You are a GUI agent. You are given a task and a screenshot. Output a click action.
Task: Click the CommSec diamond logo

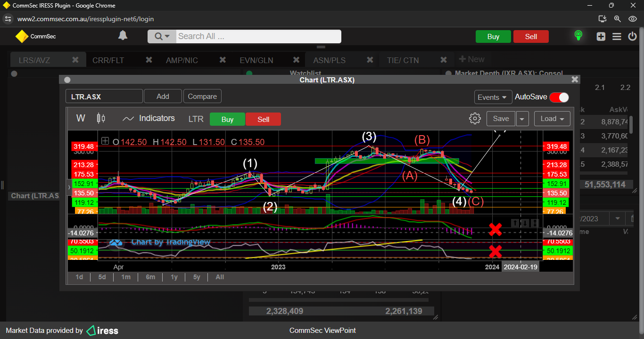pos(22,36)
